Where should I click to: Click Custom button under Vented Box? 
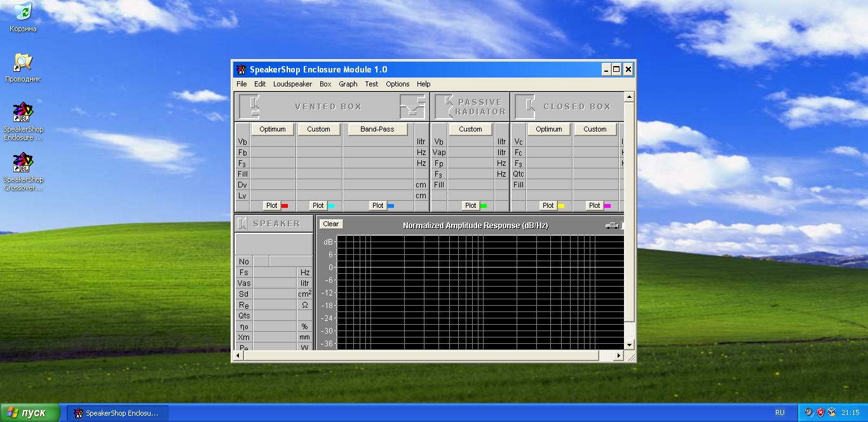318,129
